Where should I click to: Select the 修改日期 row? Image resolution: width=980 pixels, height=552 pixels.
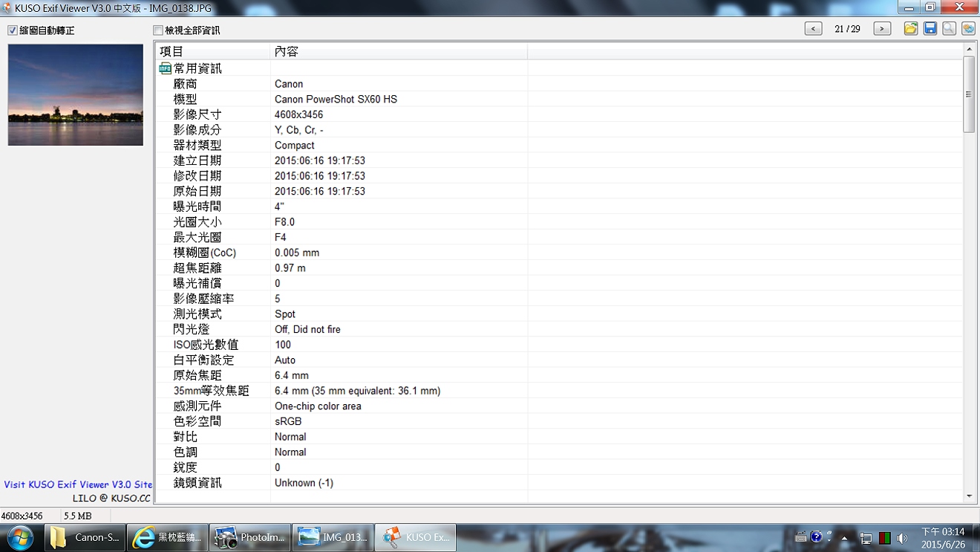tap(559, 176)
